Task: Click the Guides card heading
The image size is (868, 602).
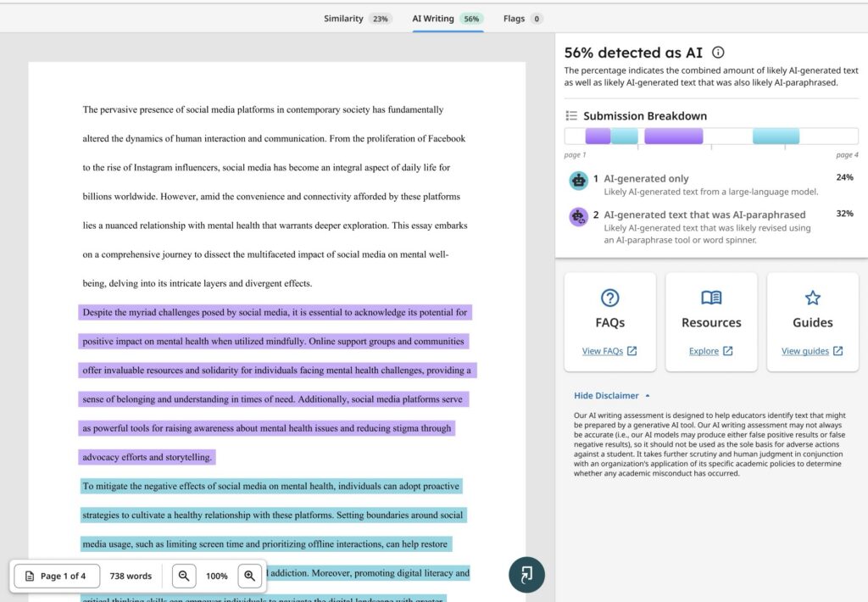Action: (x=813, y=322)
